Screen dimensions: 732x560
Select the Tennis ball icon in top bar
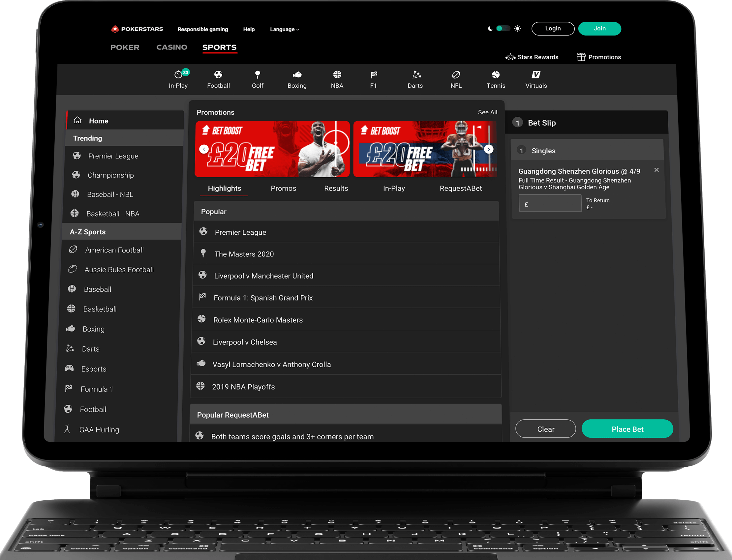pyautogui.click(x=496, y=74)
